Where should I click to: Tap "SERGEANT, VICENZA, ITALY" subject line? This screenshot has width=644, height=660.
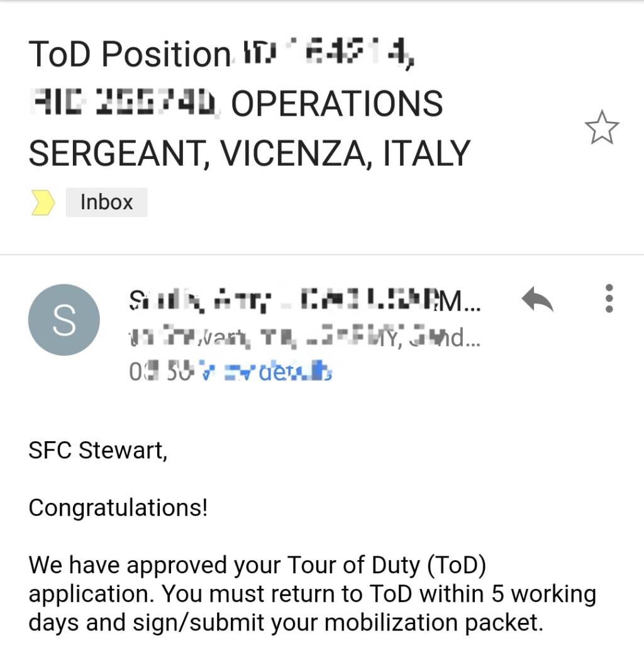point(249,152)
